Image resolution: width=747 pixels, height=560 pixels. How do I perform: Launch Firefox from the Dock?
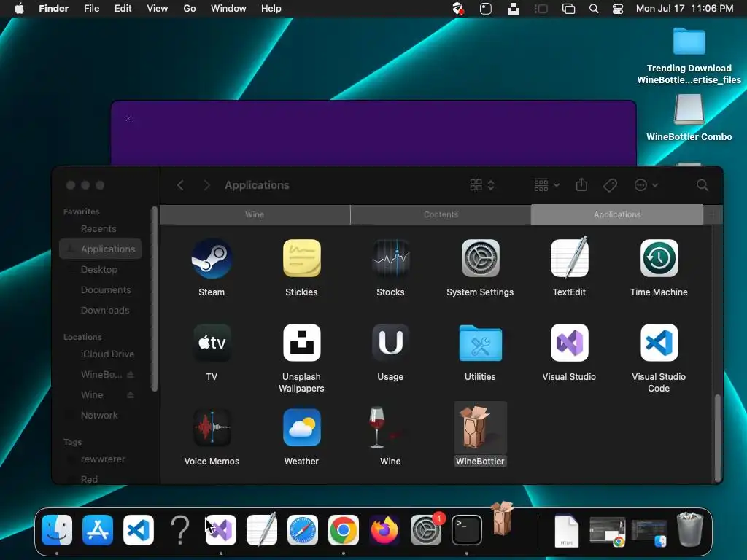click(x=384, y=530)
